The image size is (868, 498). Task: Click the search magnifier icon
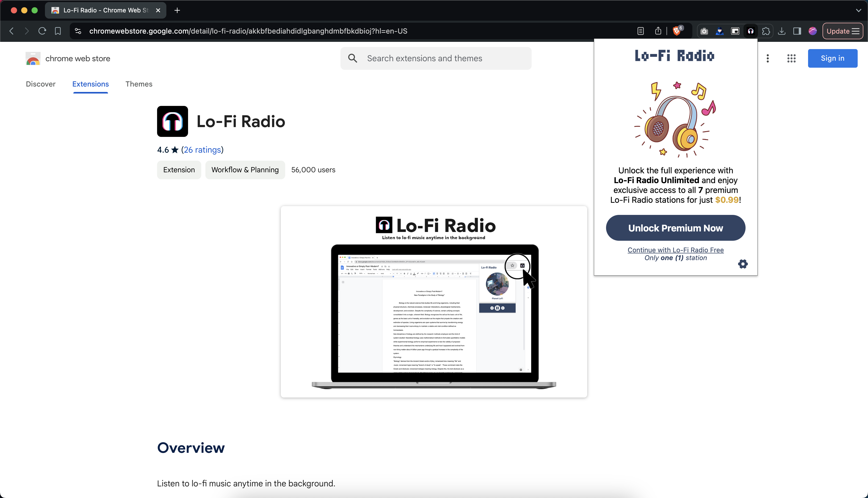point(353,58)
